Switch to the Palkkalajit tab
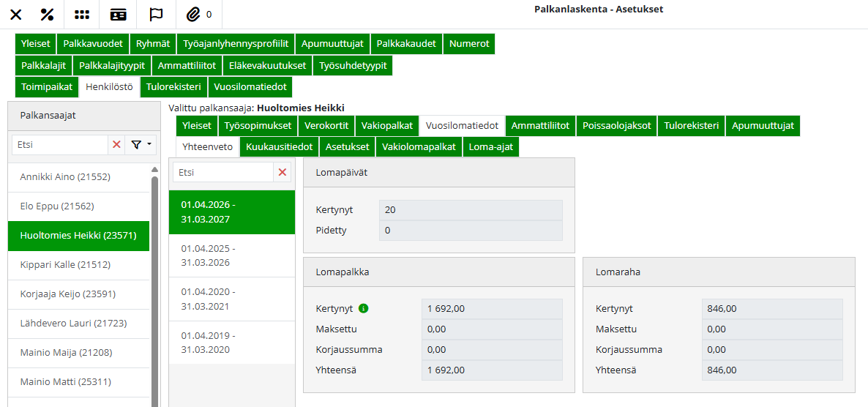This screenshot has width=868, height=407. click(x=43, y=65)
